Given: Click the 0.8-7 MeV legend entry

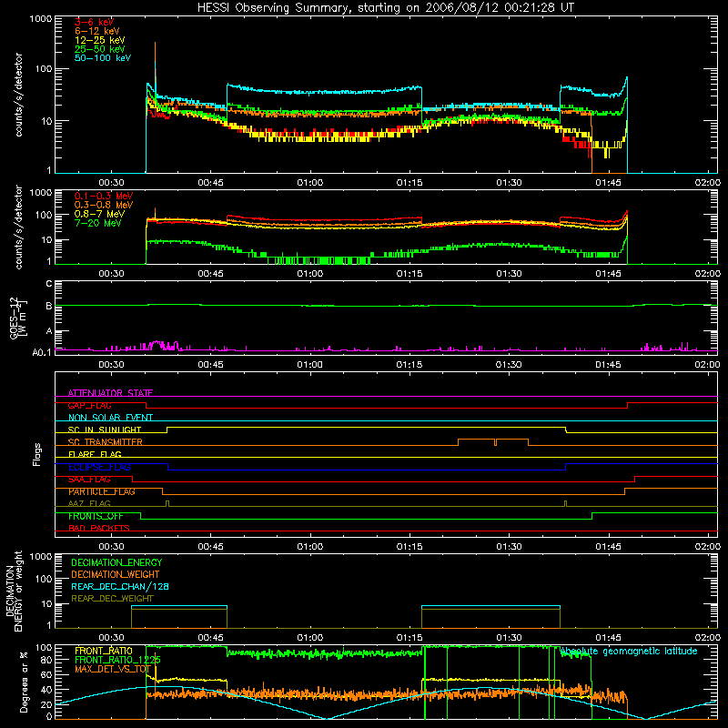Looking at the screenshot, I should click(99, 214).
